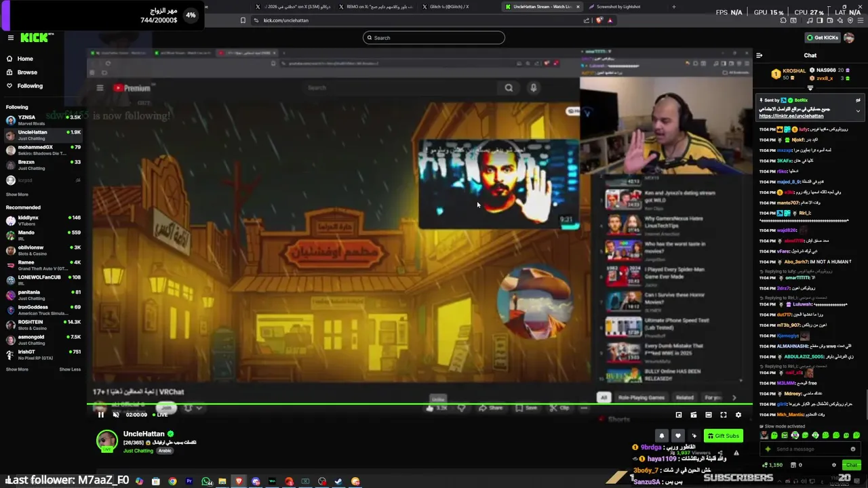
Task: Open UncleHattan channel in Following list
Action: tap(42, 135)
